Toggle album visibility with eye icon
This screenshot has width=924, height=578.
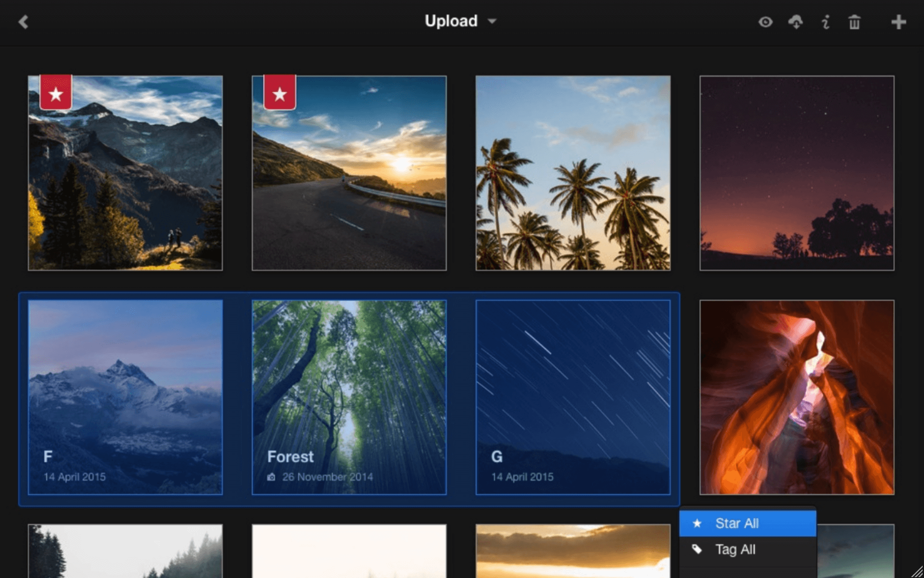click(x=765, y=22)
